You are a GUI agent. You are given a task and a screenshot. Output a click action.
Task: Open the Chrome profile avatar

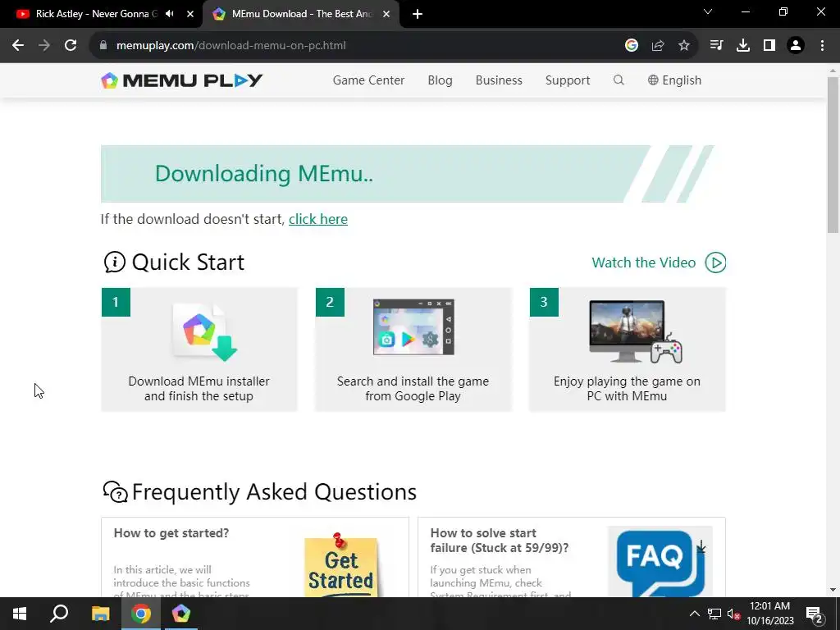[796, 46]
